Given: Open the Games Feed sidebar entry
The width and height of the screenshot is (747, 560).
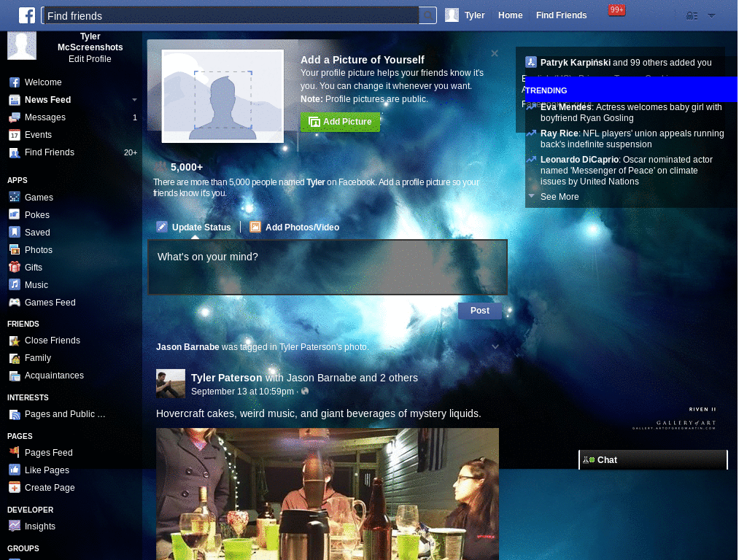Looking at the screenshot, I should coord(50,303).
